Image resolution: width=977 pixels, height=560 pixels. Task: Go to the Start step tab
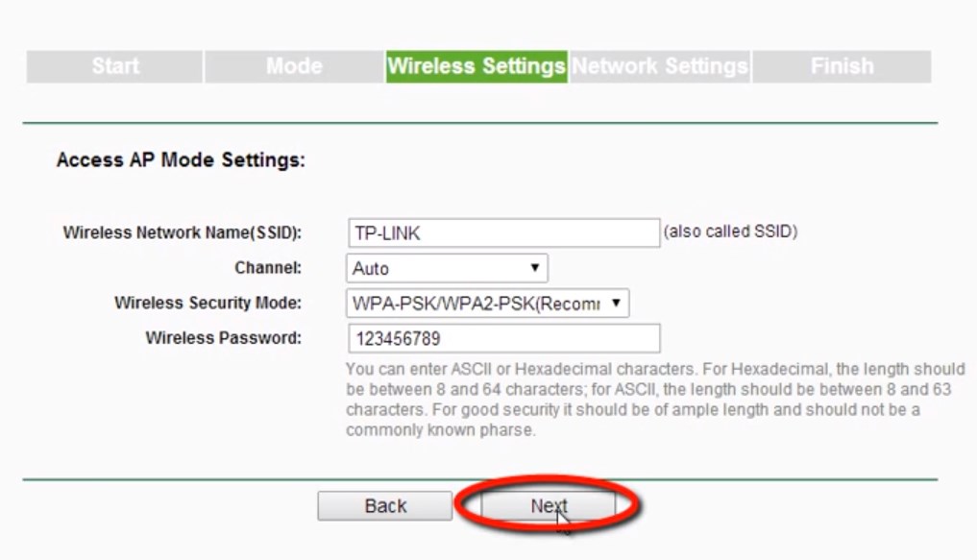[114, 66]
